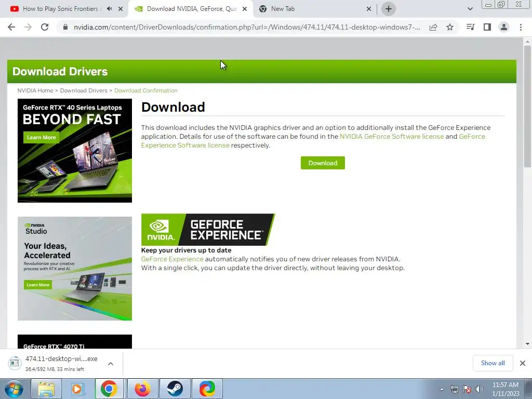Open the NVIDIA GeForce Software license link
This screenshot has height=399, width=532.
click(x=392, y=137)
